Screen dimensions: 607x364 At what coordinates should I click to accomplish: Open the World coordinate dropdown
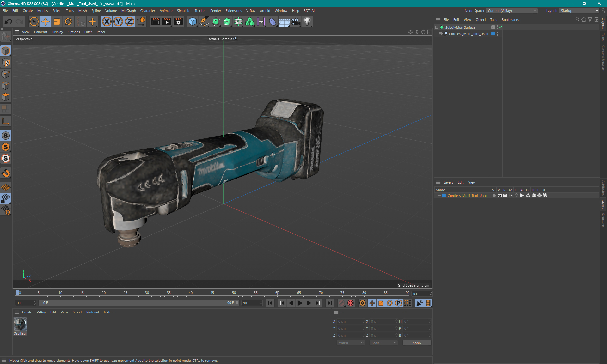(351, 343)
